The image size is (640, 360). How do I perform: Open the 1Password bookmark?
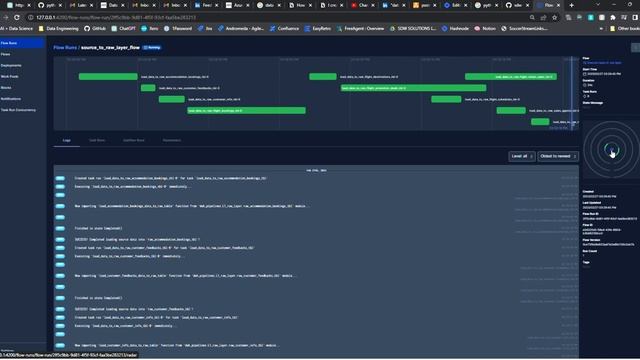click(x=178, y=29)
